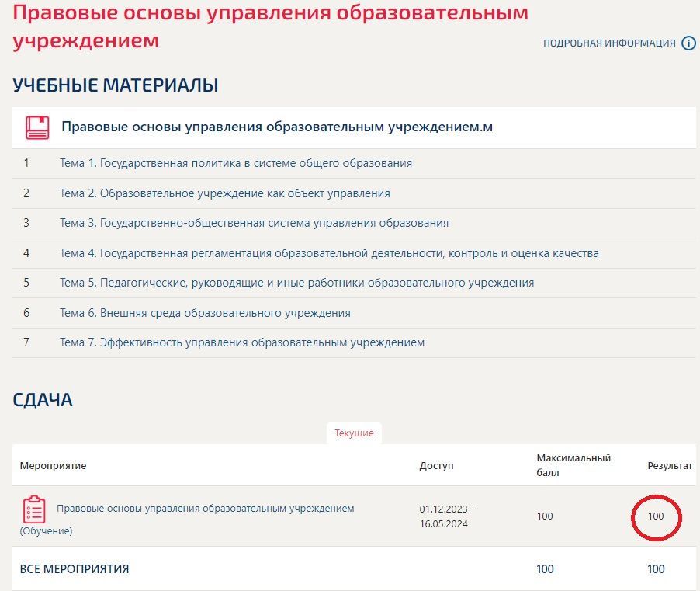Click the Доступ column header

coord(436,465)
